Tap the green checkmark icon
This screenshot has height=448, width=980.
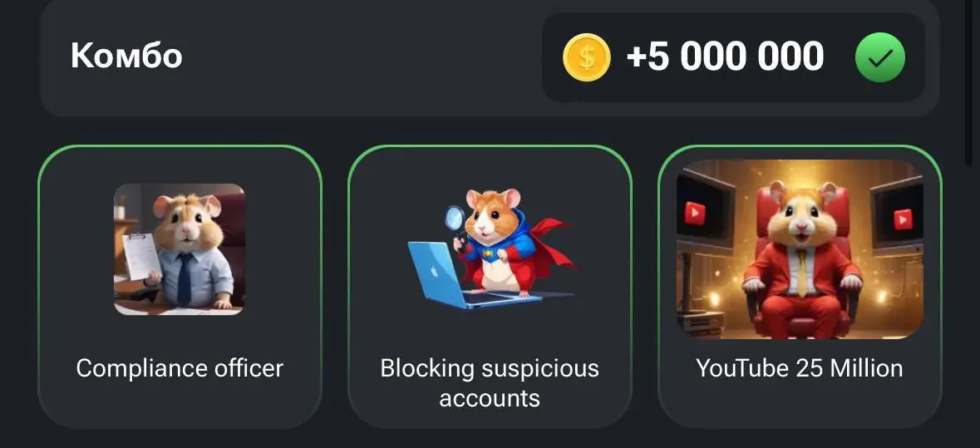[879, 57]
